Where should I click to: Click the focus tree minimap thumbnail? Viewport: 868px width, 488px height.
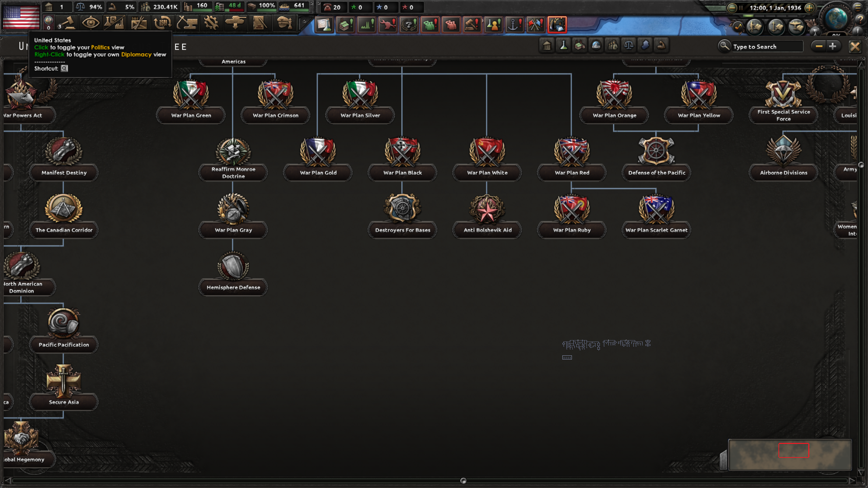click(790, 455)
